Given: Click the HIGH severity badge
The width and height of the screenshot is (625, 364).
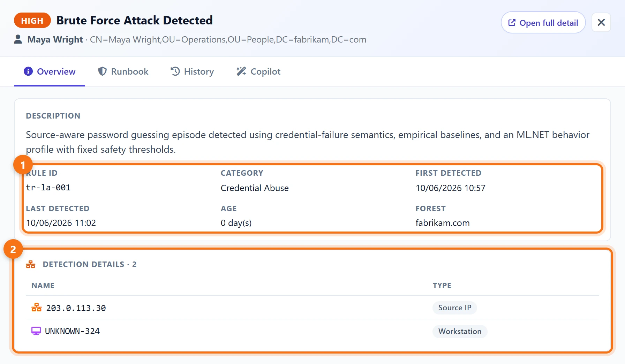Looking at the screenshot, I should [32, 21].
